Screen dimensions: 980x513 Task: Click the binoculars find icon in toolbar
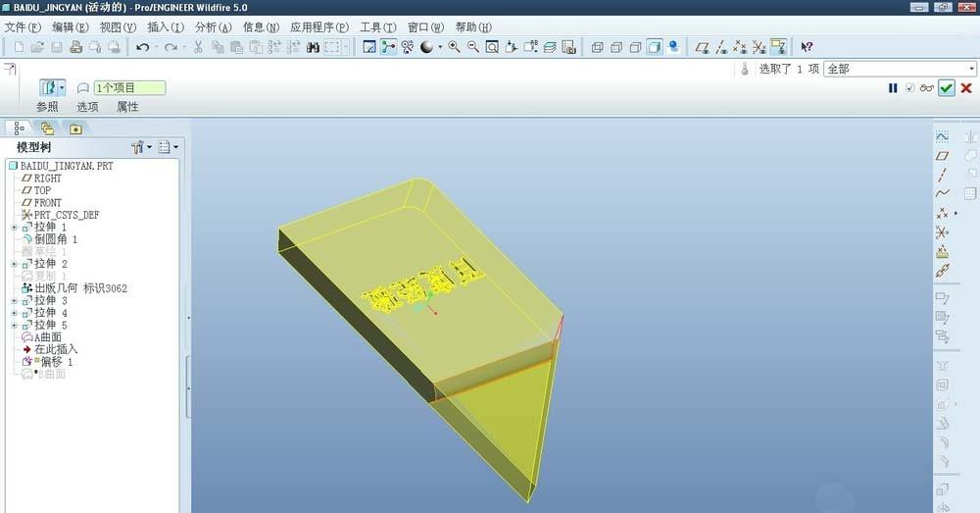click(x=314, y=47)
